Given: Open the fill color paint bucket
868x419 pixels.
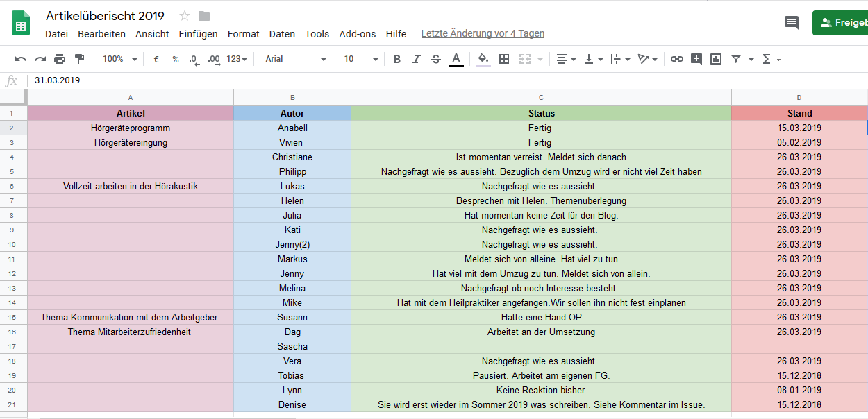Looking at the screenshot, I should 483,60.
